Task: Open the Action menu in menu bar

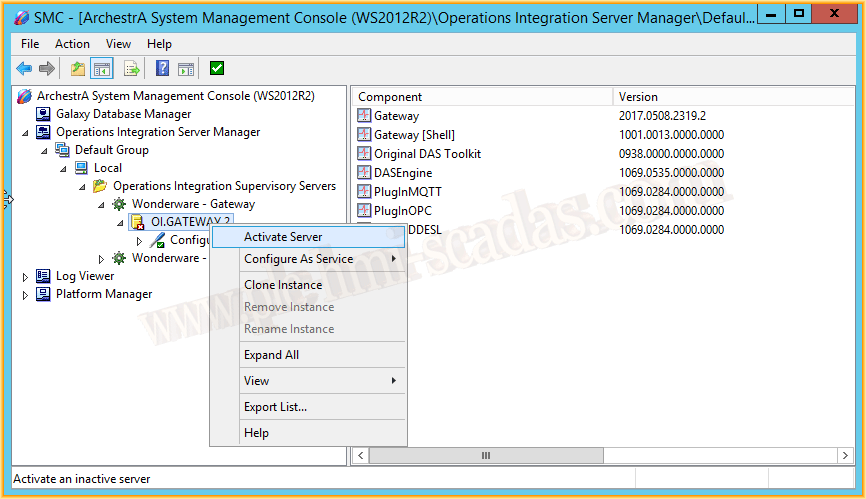Action: coord(72,44)
